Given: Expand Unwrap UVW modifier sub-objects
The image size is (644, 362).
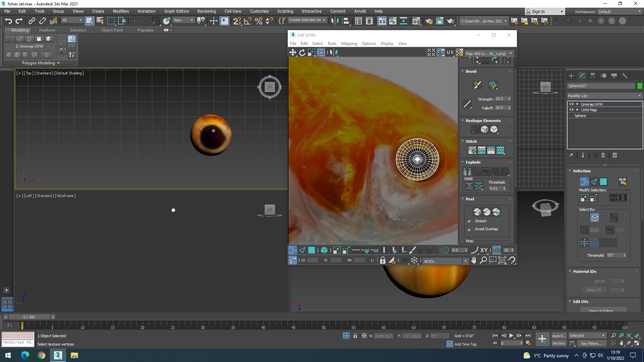Looking at the screenshot, I should (x=577, y=104).
